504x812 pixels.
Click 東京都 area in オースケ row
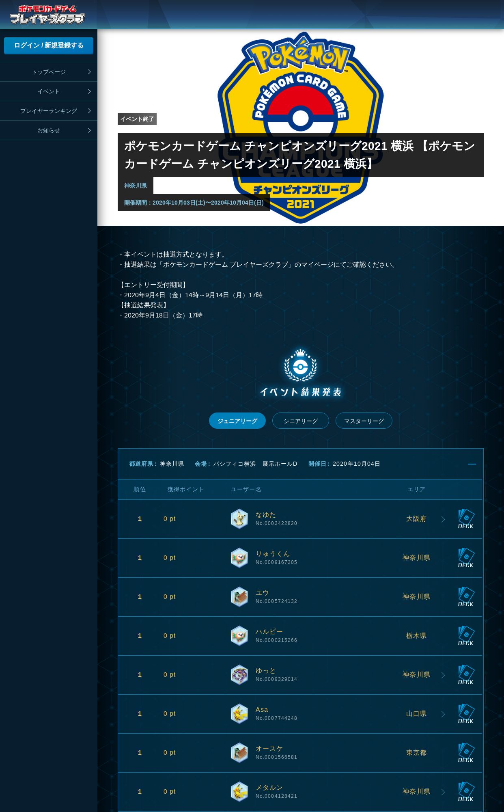416,753
